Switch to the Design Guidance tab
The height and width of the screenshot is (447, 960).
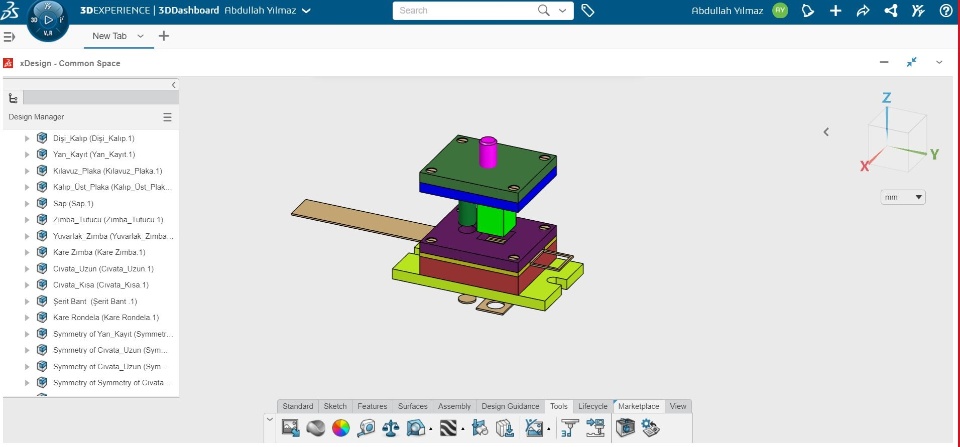point(510,406)
